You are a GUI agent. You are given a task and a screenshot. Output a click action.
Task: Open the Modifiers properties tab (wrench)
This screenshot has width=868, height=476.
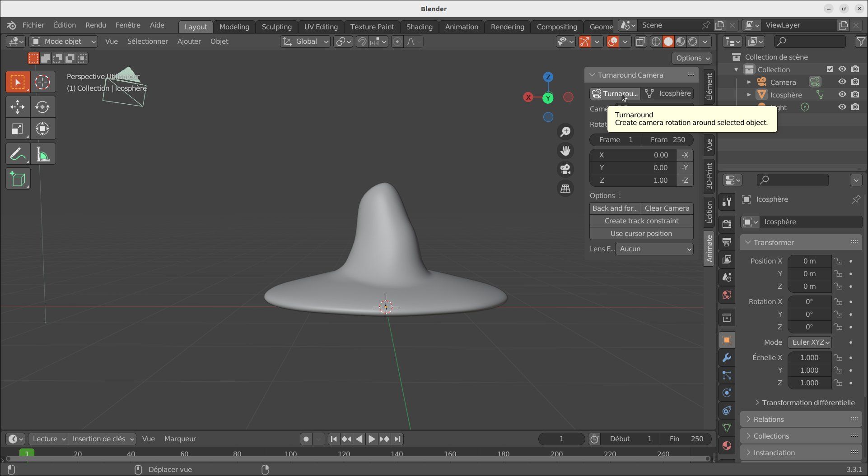[x=727, y=358]
